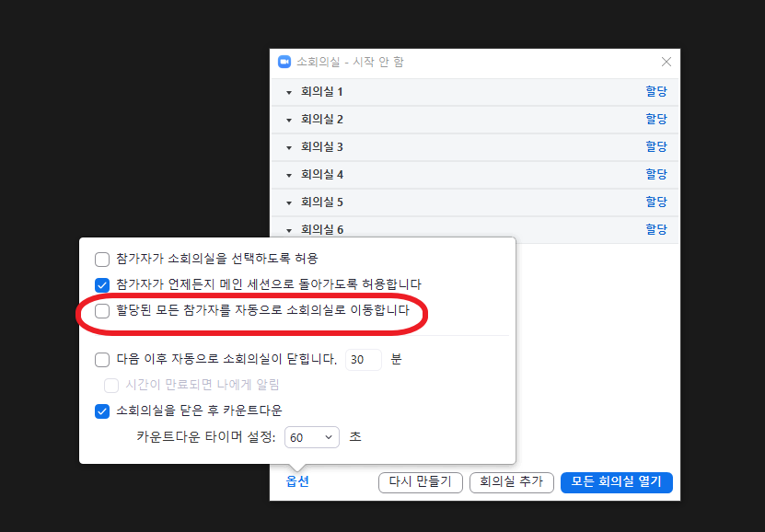The image size is (765, 532).
Task: Click the 회의실 추가 button
Action: [x=511, y=482]
